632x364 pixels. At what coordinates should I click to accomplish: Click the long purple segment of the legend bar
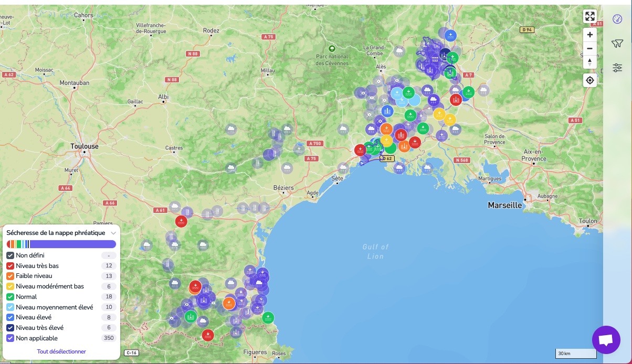click(73, 244)
